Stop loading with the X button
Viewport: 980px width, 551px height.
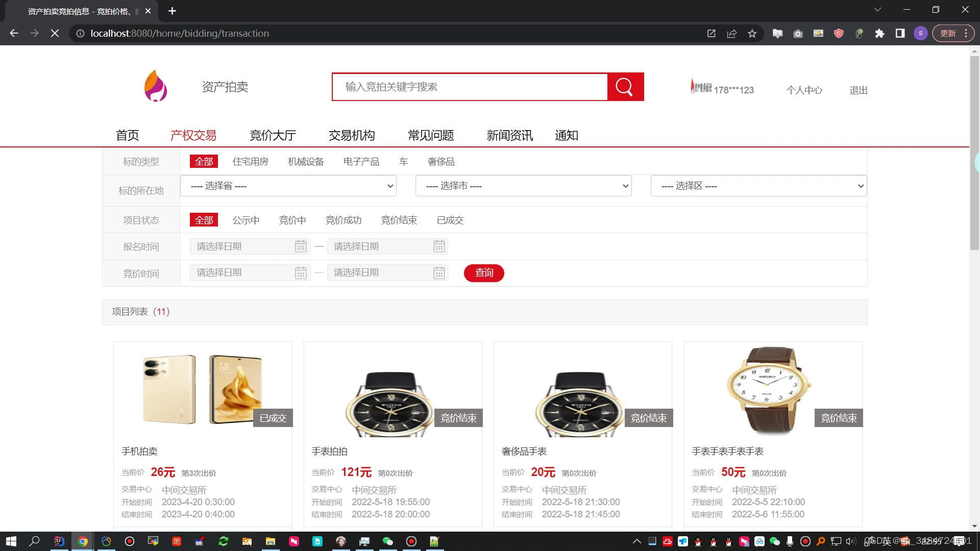click(55, 34)
